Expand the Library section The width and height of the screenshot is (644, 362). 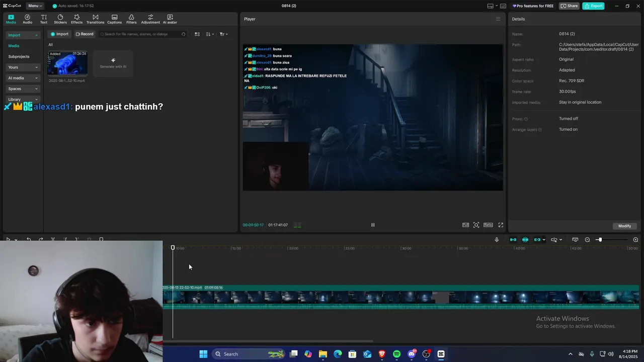point(23,99)
